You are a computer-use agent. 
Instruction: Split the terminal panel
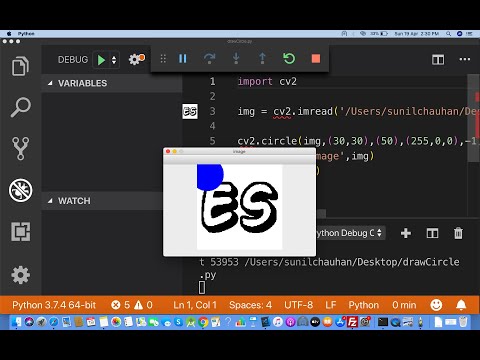click(432, 233)
